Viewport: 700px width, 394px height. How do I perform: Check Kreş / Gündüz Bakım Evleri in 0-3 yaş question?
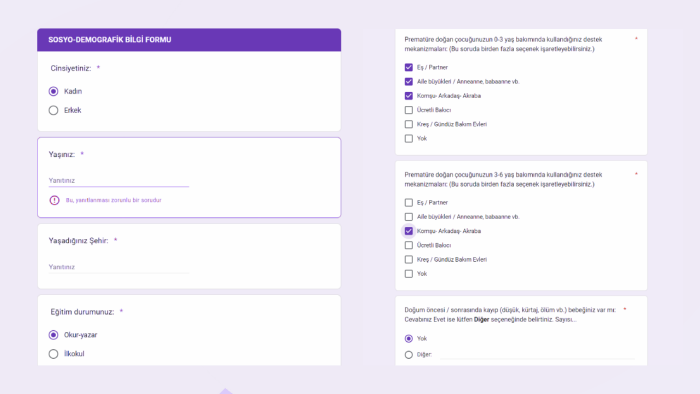[409, 124]
